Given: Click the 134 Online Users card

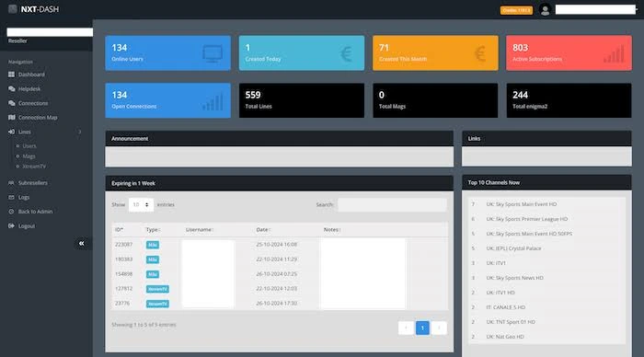Looking at the screenshot, I should 168,53.
